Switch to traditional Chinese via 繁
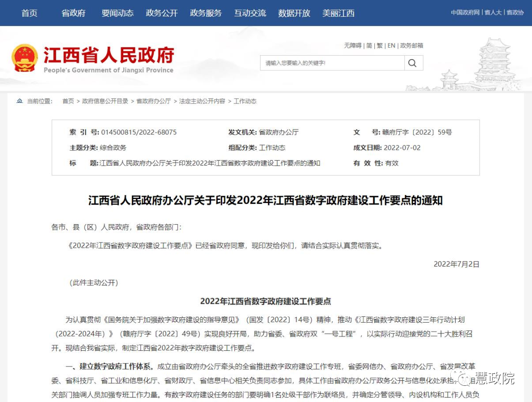Screen dimensions: 532x402 [x=380, y=45]
